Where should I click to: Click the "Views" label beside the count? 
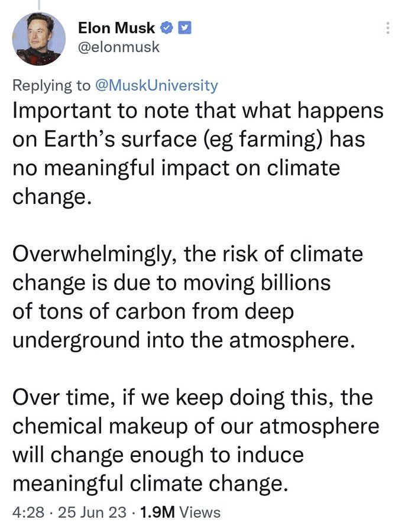pos(201,512)
